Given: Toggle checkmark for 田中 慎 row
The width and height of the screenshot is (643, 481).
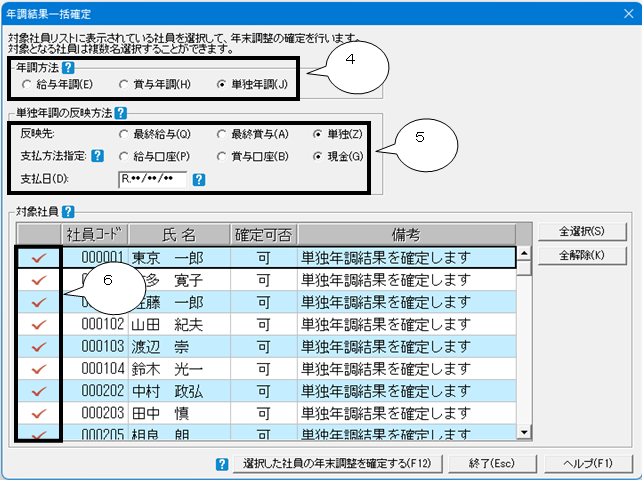Looking at the screenshot, I should [x=39, y=413].
